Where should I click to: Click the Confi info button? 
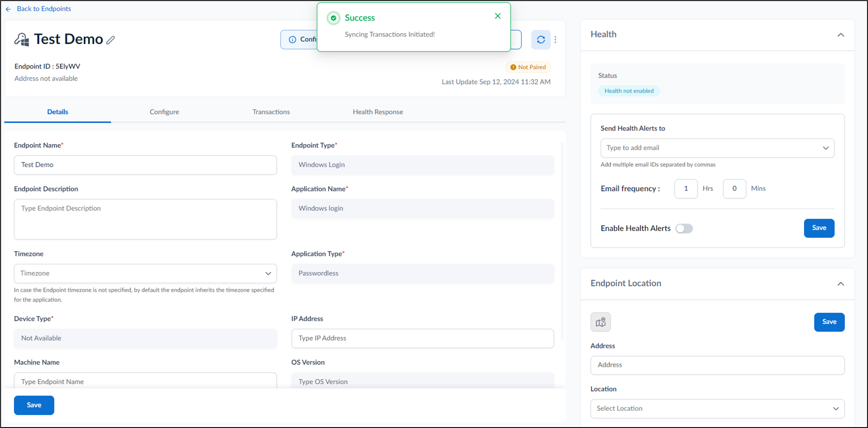(x=299, y=39)
